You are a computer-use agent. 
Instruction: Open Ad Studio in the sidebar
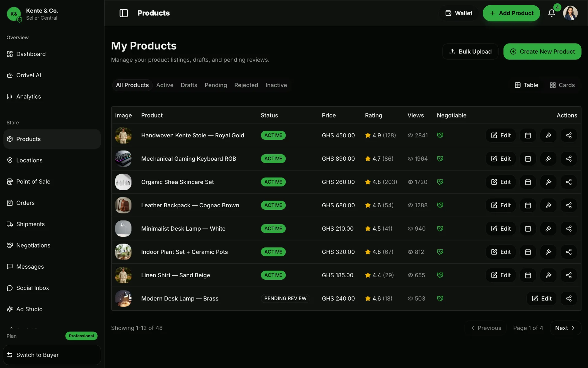click(52, 309)
